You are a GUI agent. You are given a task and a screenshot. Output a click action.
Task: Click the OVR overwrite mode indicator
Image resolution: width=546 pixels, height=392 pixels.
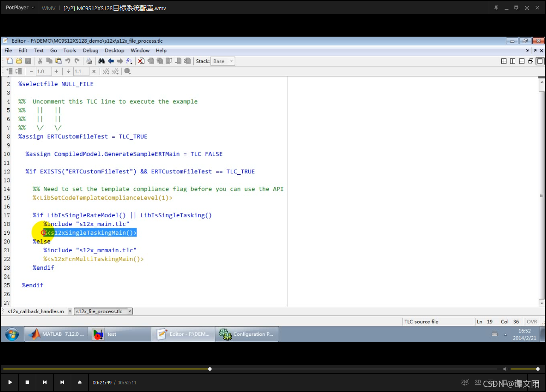pyautogui.click(x=532, y=322)
